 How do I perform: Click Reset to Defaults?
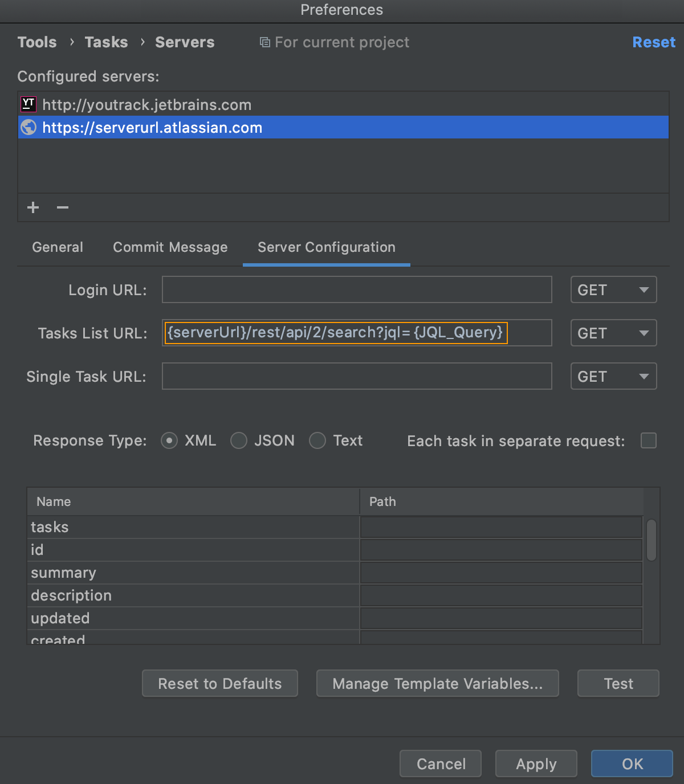pos(220,683)
